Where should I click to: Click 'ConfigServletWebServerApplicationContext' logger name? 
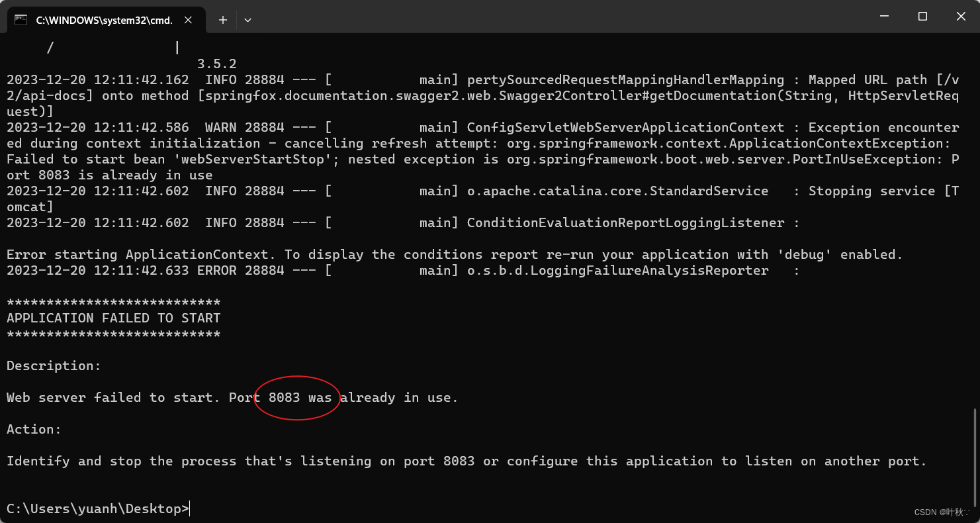pos(626,127)
